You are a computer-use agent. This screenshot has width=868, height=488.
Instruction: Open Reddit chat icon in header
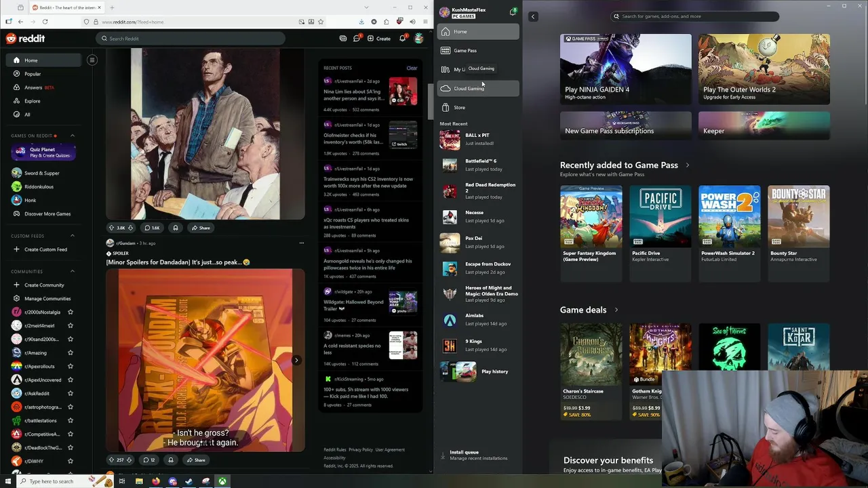point(357,39)
